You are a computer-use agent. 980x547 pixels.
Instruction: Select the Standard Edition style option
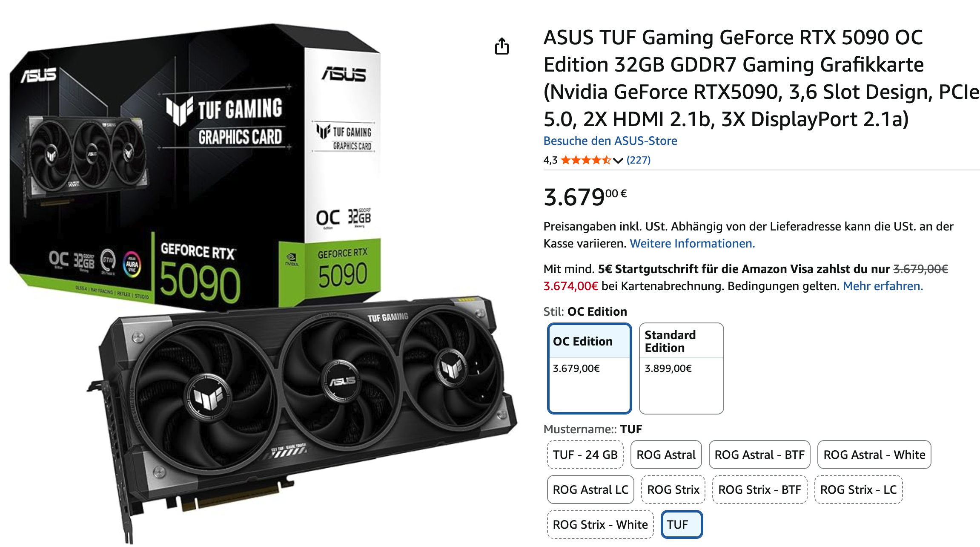[x=681, y=368]
